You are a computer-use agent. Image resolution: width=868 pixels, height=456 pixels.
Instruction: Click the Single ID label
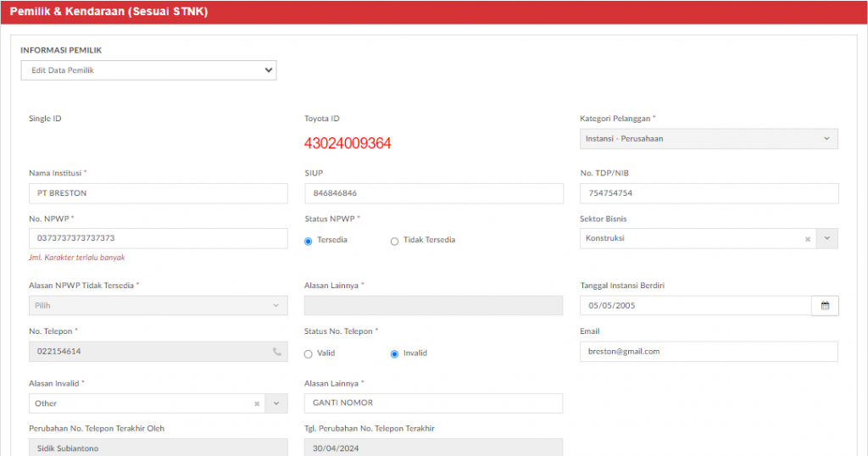coord(45,119)
